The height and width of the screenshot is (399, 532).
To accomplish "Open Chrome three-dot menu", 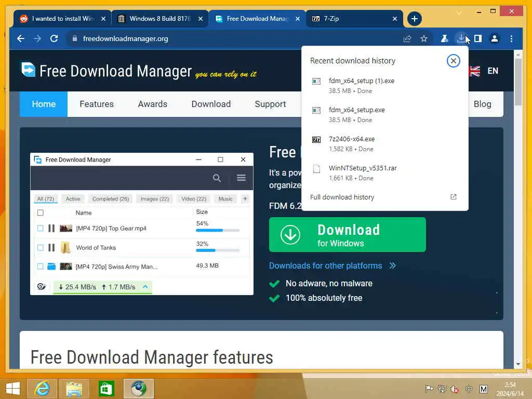I will [511, 38].
